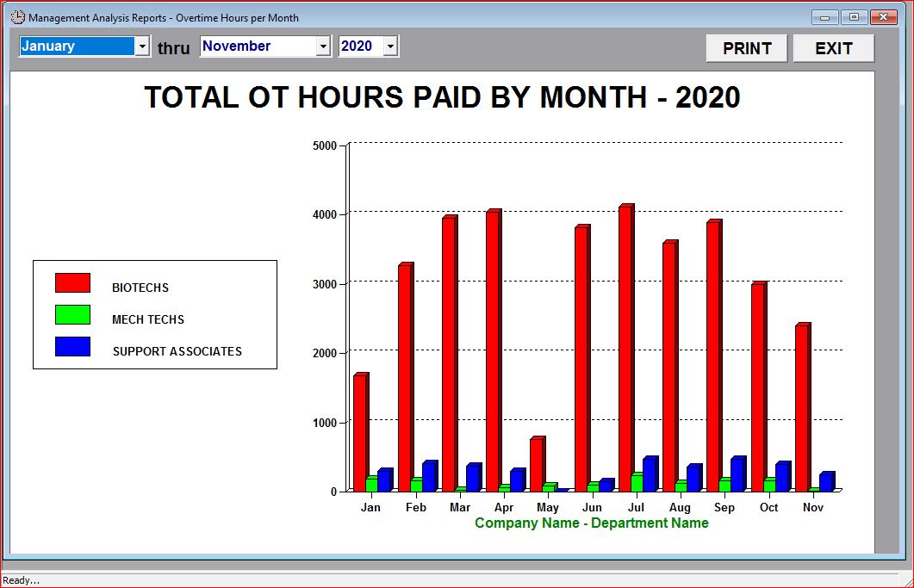Click the Ready... status bar text
This screenshot has height=588, width=914.
[x=21, y=580]
